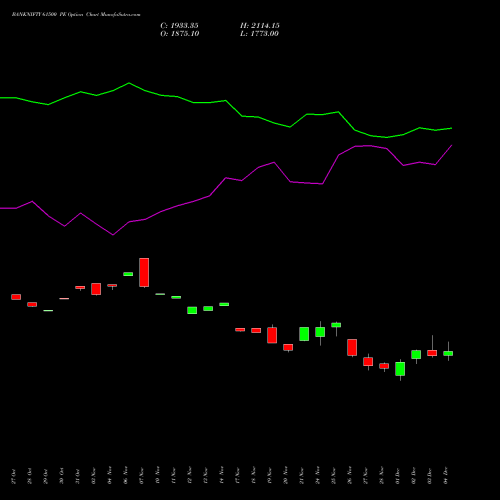The height and width of the screenshot is (500, 500).
Task: Select the low value L: 1773.00
Action: (259, 34)
